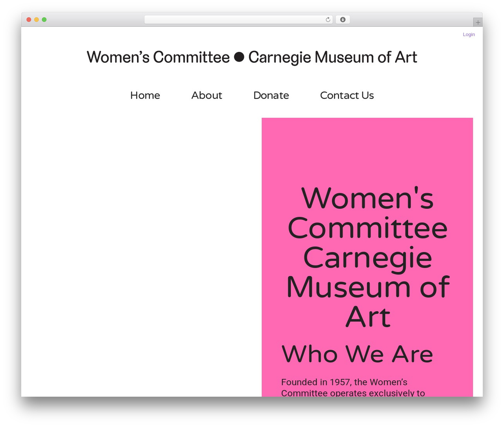Image resolution: width=504 pixels, height=427 pixels.
Task: Go to the Home menu item
Action: click(145, 95)
